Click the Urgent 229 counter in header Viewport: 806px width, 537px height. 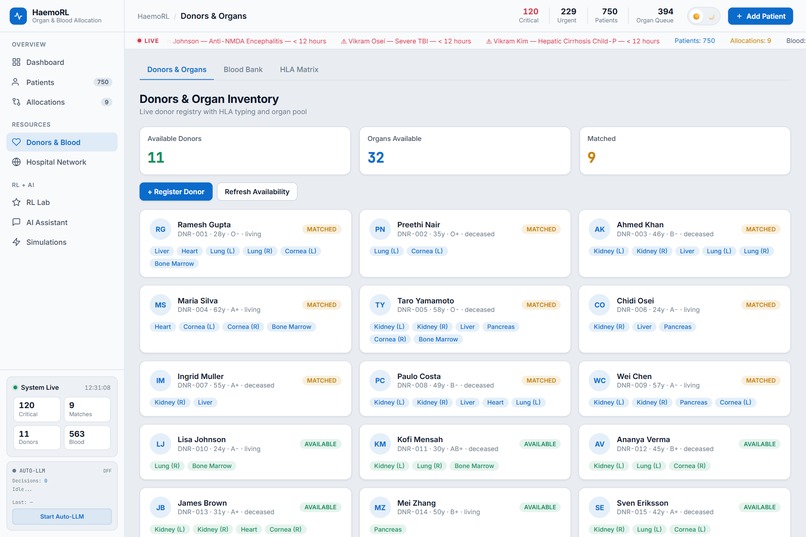click(x=567, y=15)
